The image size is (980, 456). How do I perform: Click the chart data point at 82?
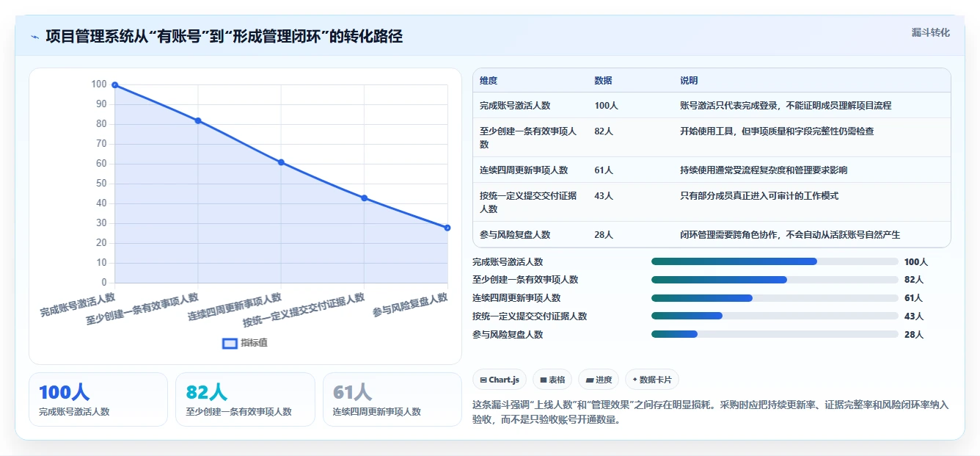tap(198, 120)
